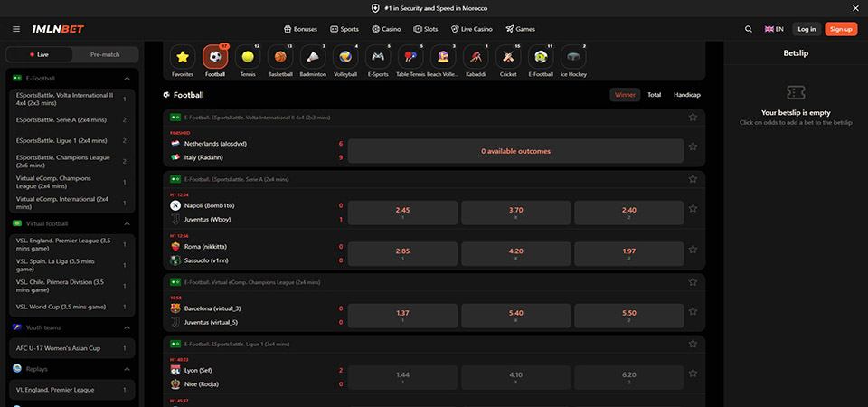868x407 pixels.
Task: Select the E-Football sport icon
Action: 541,56
